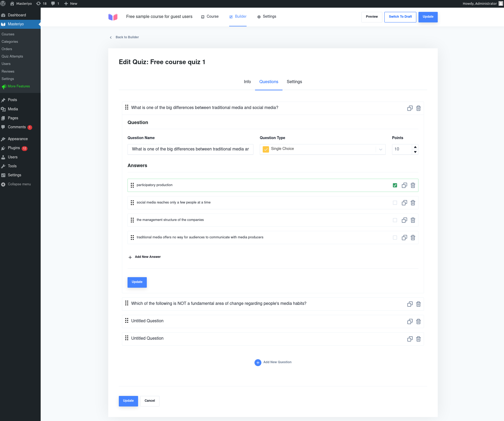Click the drag handle of 'participatory production' answer
The height and width of the screenshot is (421, 504).
(132, 185)
